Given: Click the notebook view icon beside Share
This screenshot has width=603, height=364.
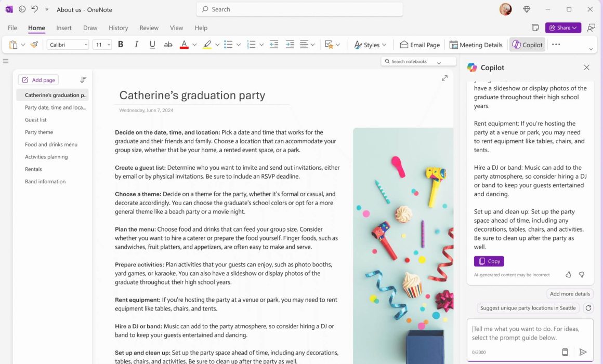Looking at the screenshot, I should [x=535, y=28].
